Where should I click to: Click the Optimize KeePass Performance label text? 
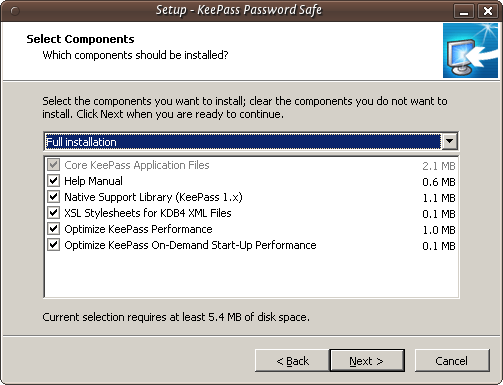[138, 229]
